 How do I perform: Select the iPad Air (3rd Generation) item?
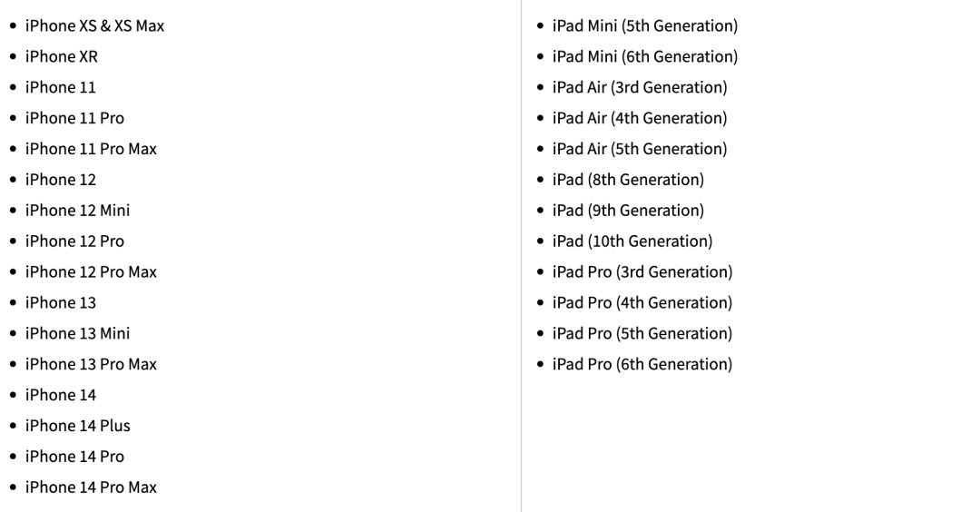(x=639, y=87)
